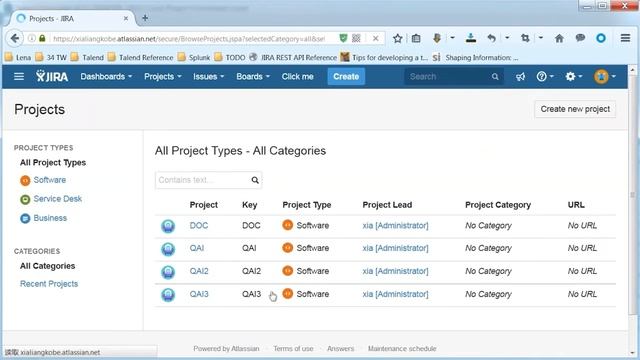Expand the Projects dropdown menu
640x360 pixels.
[x=162, y=76]
